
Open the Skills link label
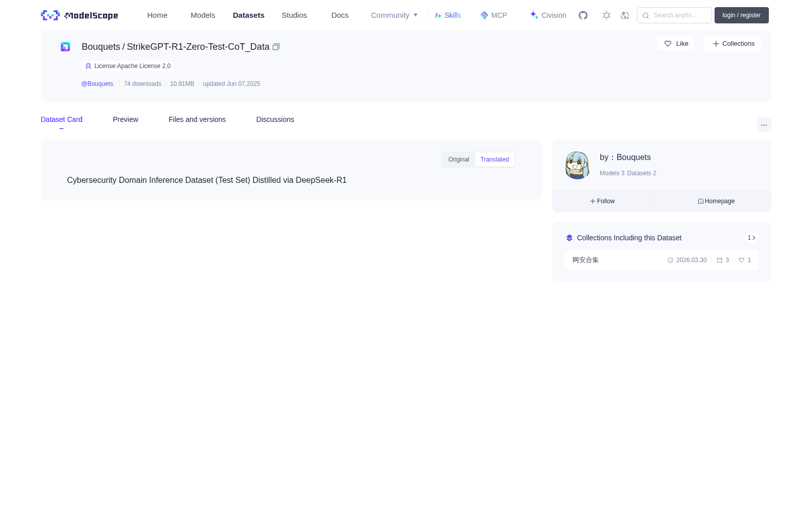453,15
